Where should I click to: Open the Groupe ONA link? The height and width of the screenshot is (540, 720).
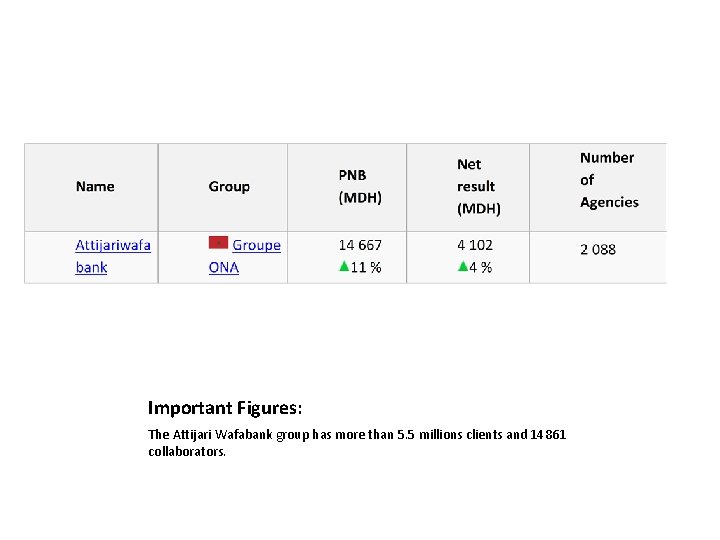[x=256, y=245]
